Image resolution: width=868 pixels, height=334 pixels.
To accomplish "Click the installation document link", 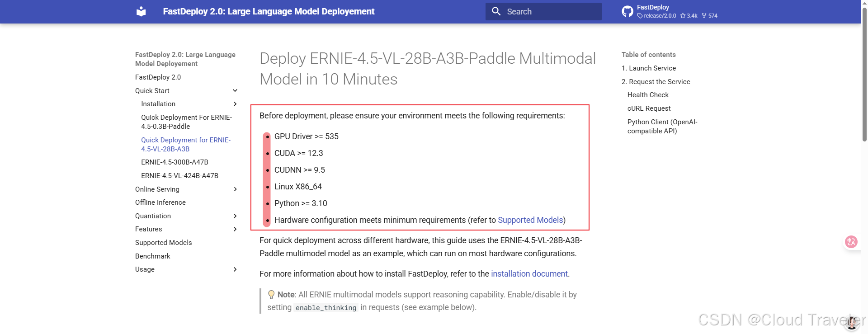I will (x=529, y=274).
